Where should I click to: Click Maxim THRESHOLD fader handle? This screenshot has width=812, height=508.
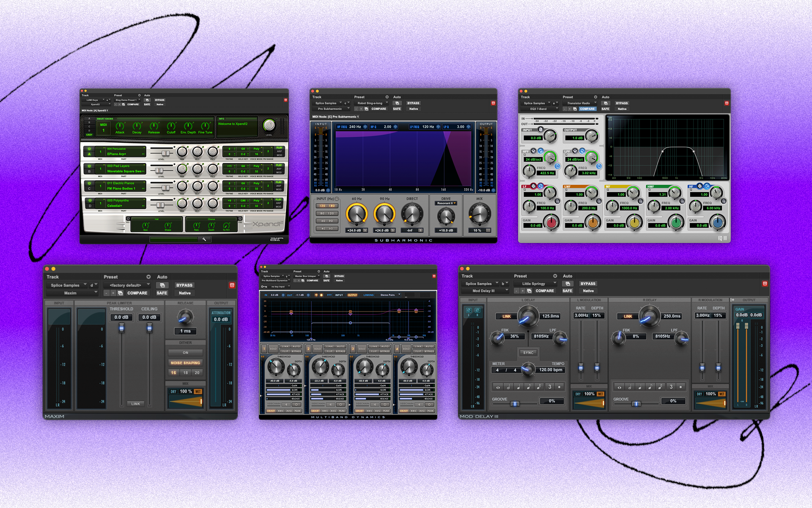pyautogui.click(x=121, y=328)
